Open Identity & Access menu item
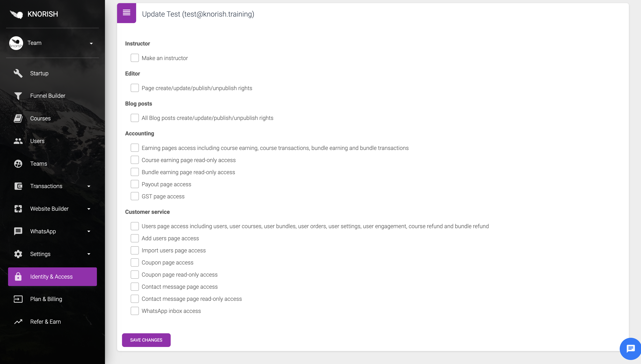Screen dimensions: 641x364 [x=52, y=277]
